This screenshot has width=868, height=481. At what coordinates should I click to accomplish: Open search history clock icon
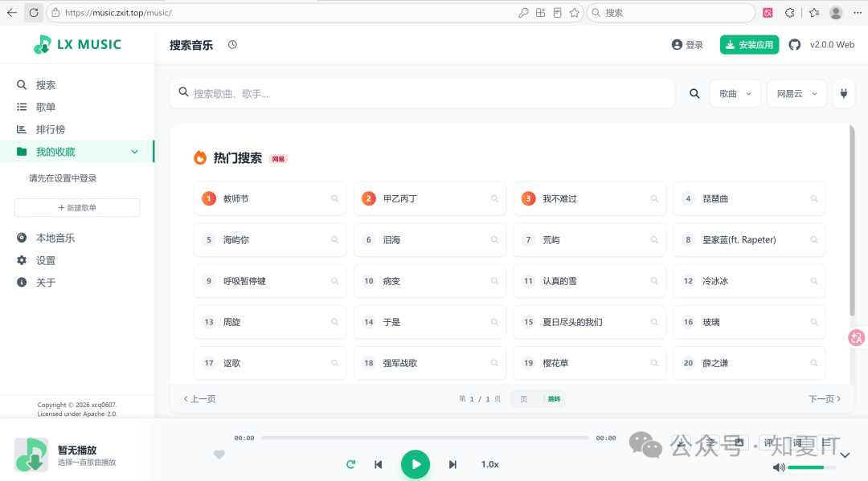(232, 45)
